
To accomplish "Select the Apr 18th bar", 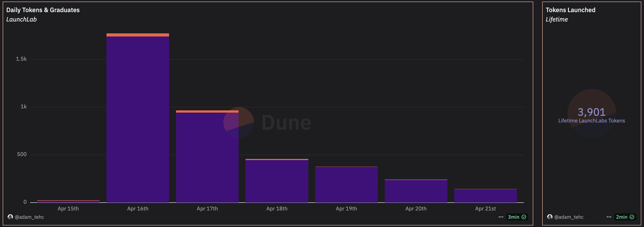I will pos(277,182).
